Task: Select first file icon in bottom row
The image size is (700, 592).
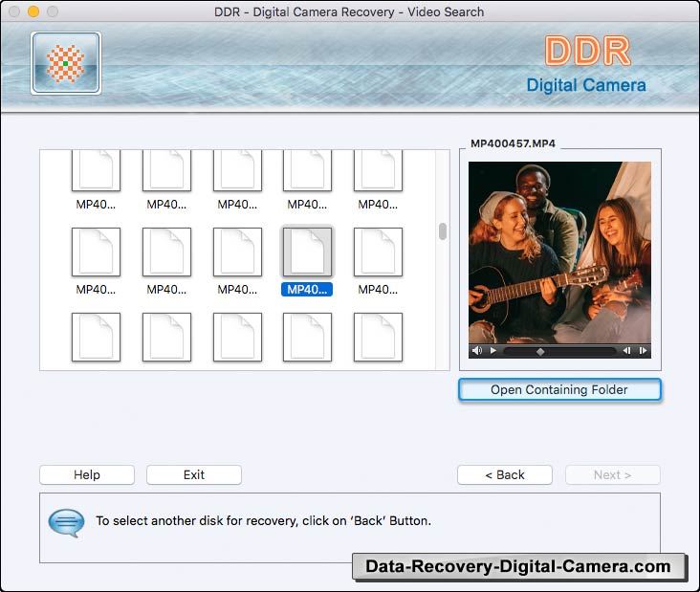Action: (x=96, y=337)
